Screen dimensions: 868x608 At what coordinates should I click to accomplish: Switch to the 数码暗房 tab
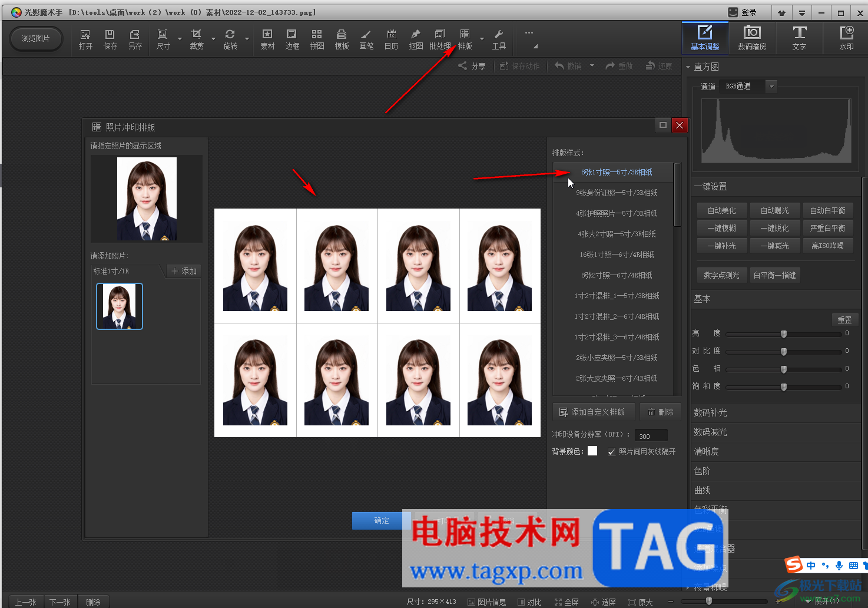[x=752, y=38]
